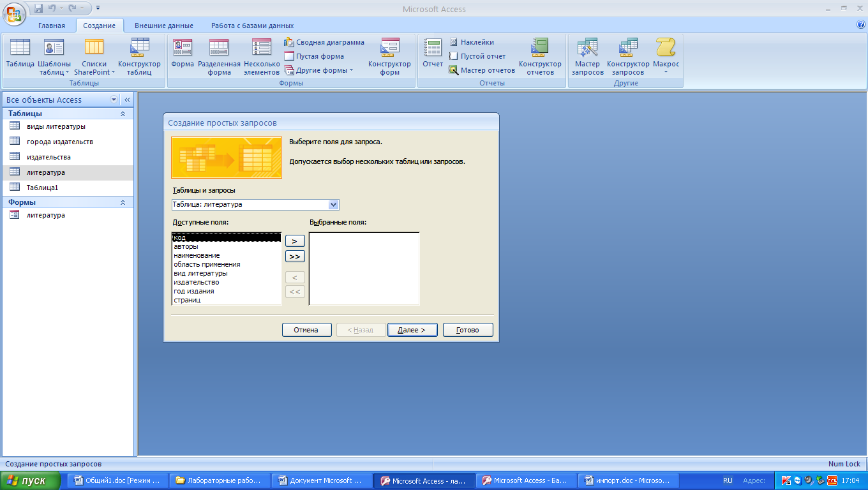Click the Undo icon in Quick Access
868x490 pixels.
coord(52,8)
